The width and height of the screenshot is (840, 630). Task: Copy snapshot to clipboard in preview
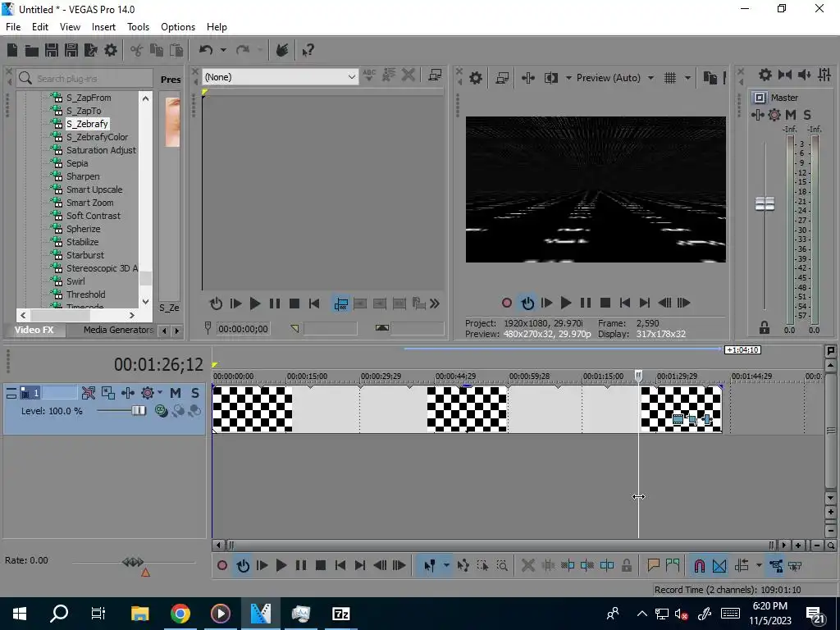pos(710,78)
